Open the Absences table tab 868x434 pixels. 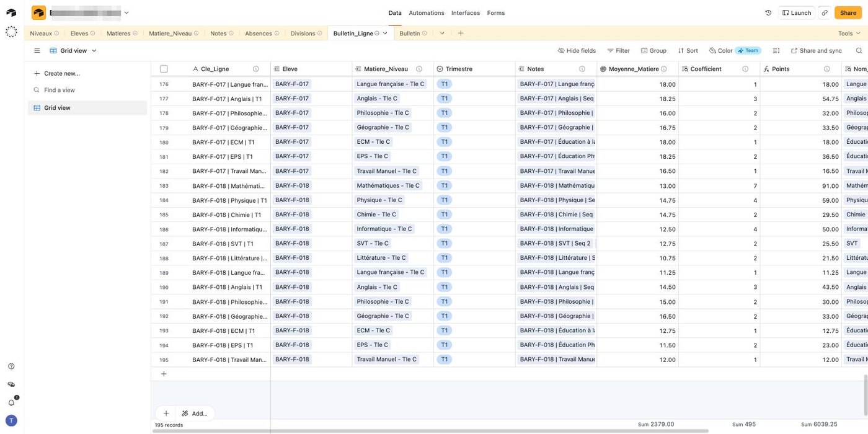(x=262, y=33)
